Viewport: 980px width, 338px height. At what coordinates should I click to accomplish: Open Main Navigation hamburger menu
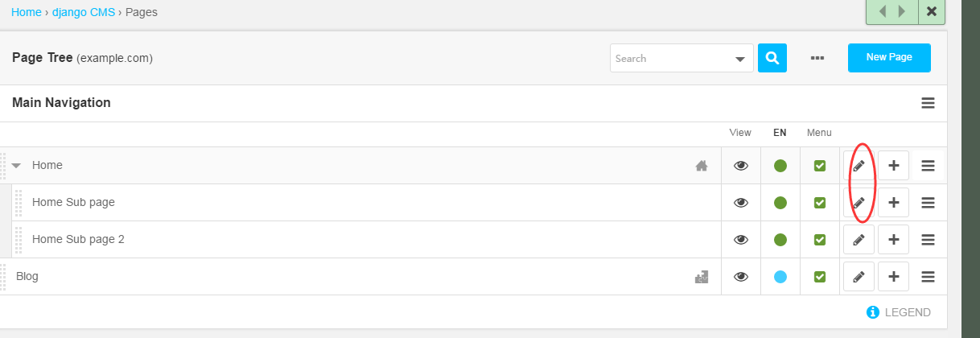(x=928, y=103)
